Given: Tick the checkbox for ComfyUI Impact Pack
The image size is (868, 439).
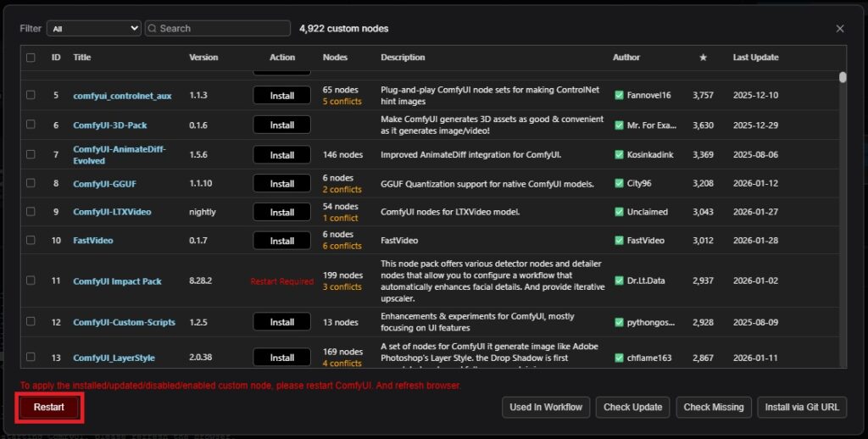Looking at the screenshot, I should click(31, 281).
